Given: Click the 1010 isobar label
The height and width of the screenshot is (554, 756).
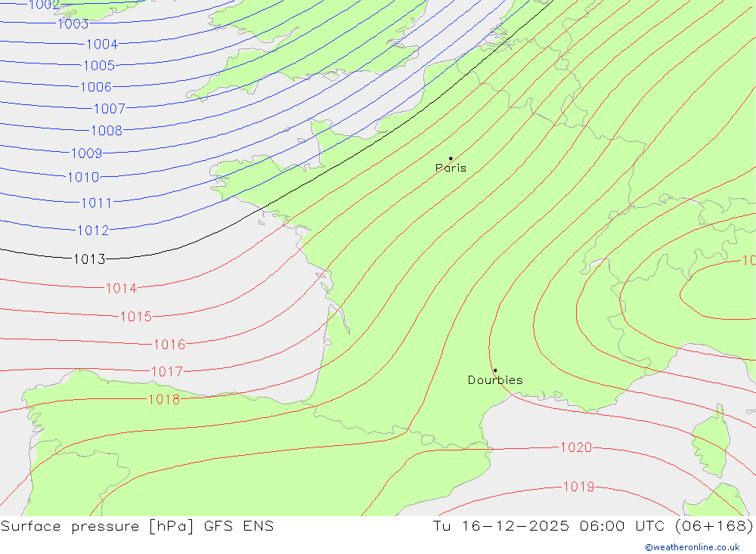Looking at the screenshot, I should (83, 178).
